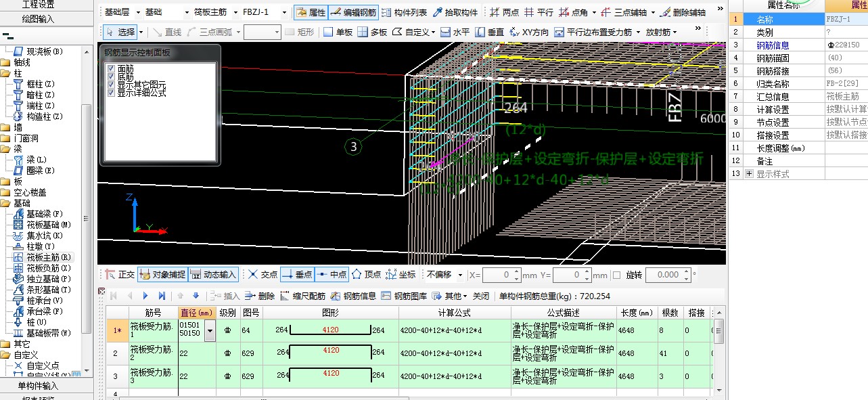The height and width of the screenshot is (400, 868).
Task: Enable the 旋转 rotate checkbox
Action: click(616, 275)
